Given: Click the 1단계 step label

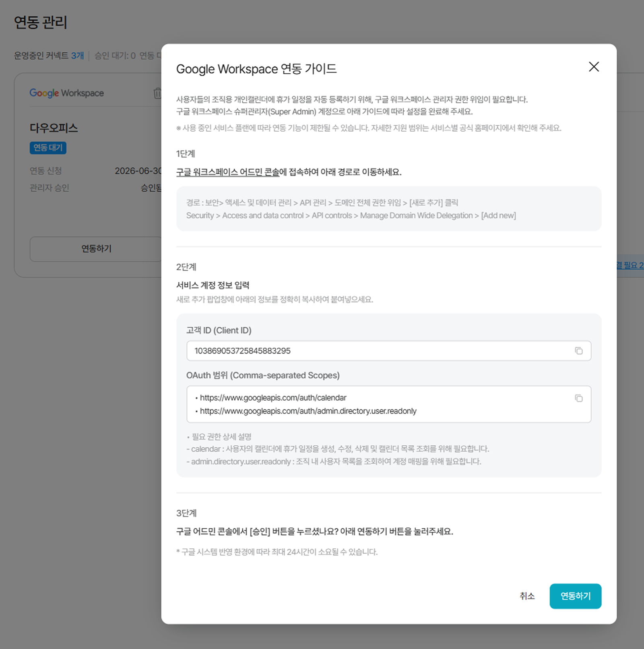Looking at the screenshot, I should [186, 154].
